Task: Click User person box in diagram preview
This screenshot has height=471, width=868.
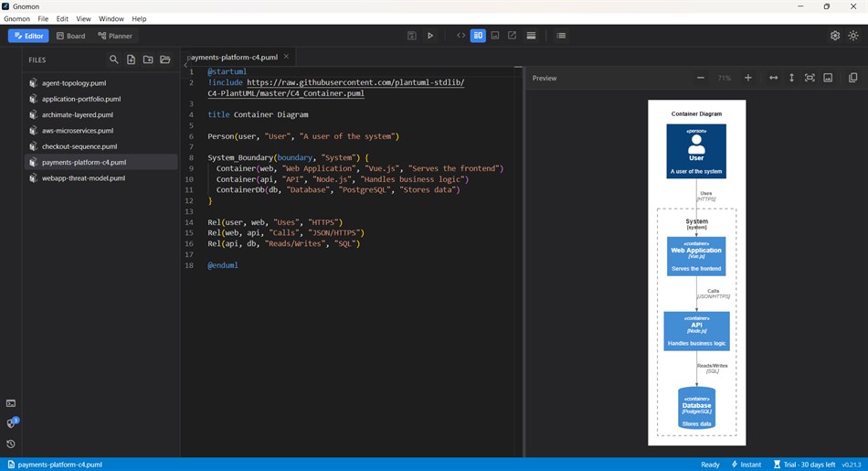Action: point(696,151)
